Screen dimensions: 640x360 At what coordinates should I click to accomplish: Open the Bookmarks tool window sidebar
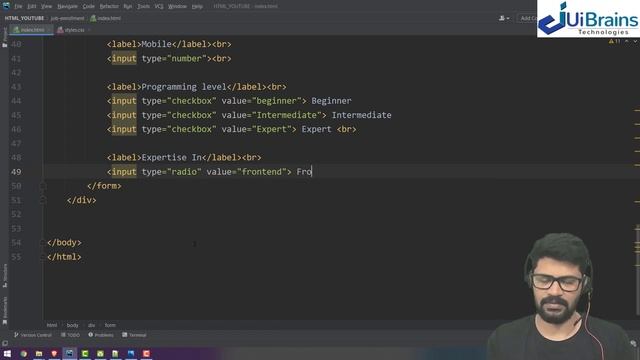pos(5,310)
